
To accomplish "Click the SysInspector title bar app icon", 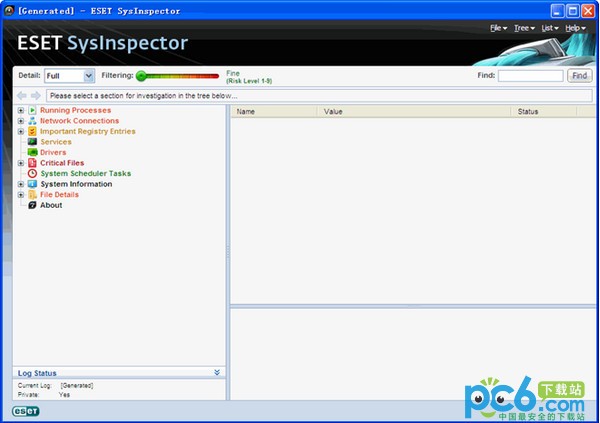I will [9, 11].
